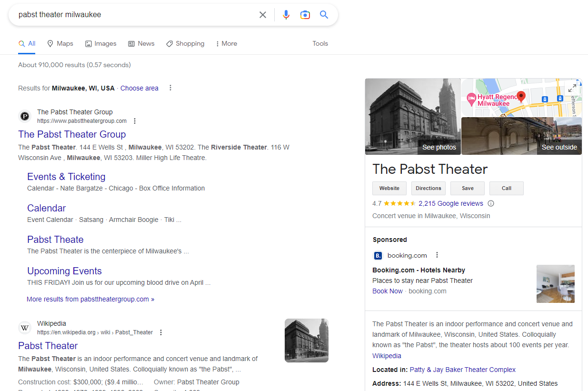Viewport: 588px width, 391px height.
Task: Open the Booking.com - Hotels Nearby ad title
Action: click(419, 270)
